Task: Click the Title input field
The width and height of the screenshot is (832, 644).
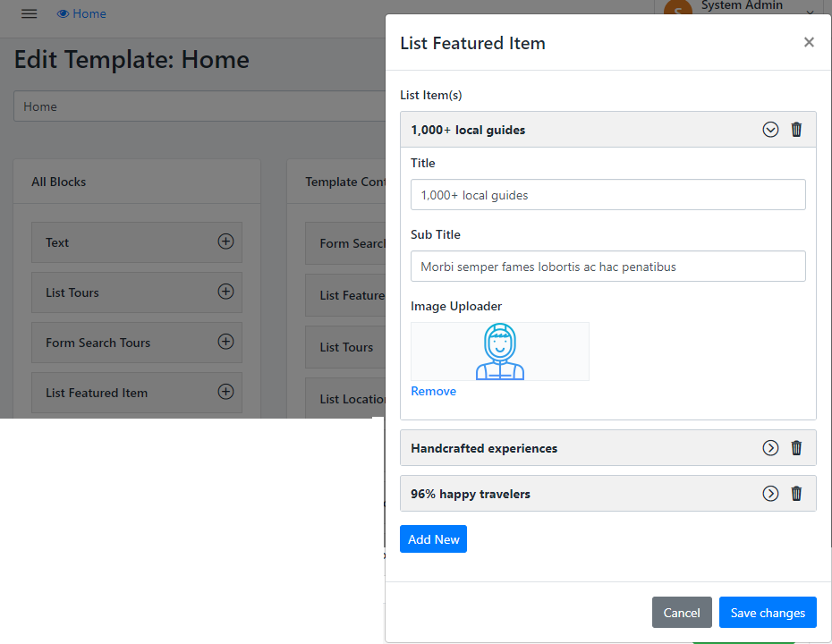Action: pyautogui.click(x=607, y=195)
